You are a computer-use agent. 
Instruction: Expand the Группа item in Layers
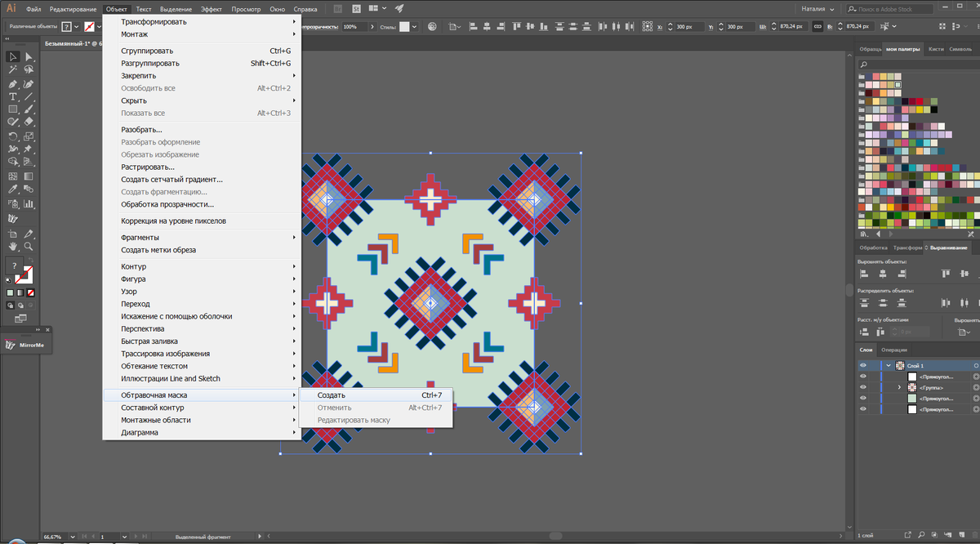coord(899,387)
